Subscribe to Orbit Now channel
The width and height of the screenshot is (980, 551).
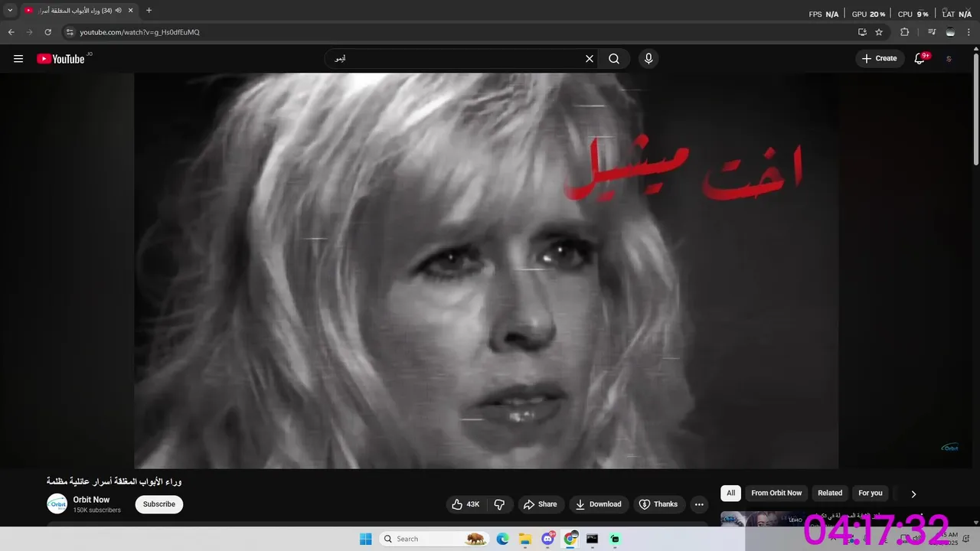coord(159,504)
